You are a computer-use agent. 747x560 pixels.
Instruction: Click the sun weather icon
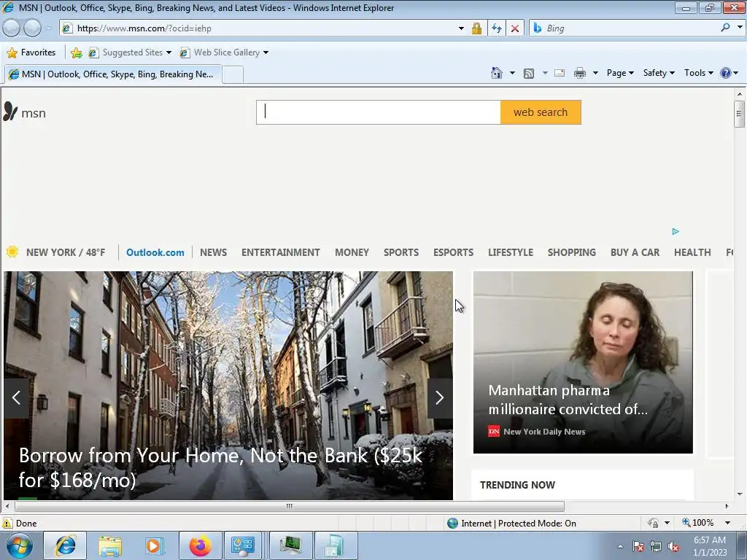(12, 252)
